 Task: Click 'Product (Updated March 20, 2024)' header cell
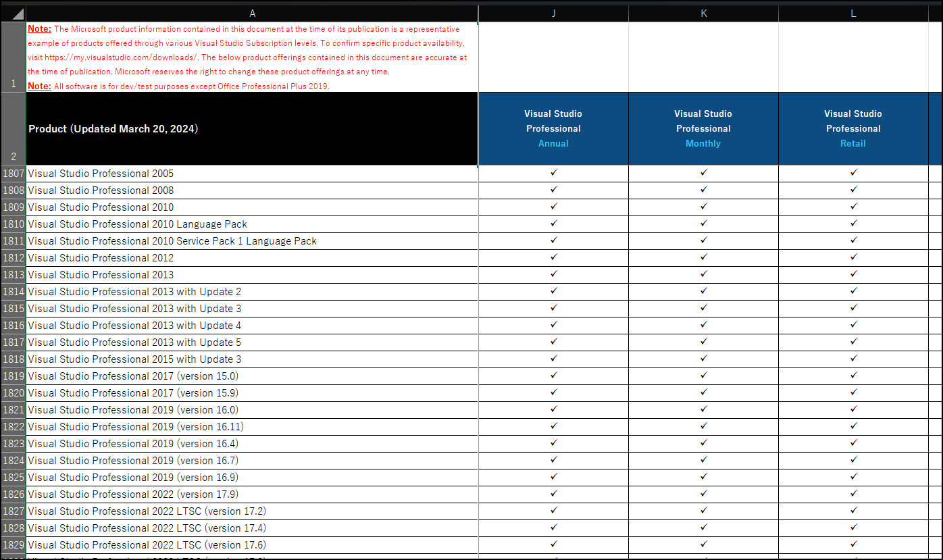click(x=252, y=128)
